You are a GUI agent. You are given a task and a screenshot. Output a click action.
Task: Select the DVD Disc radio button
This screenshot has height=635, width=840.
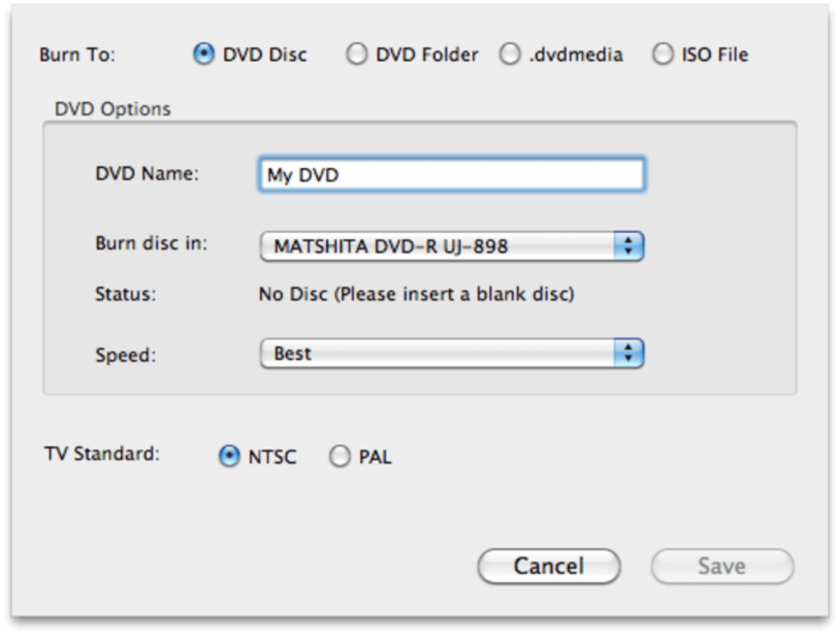pyautogui.click(x=203, y=54)
